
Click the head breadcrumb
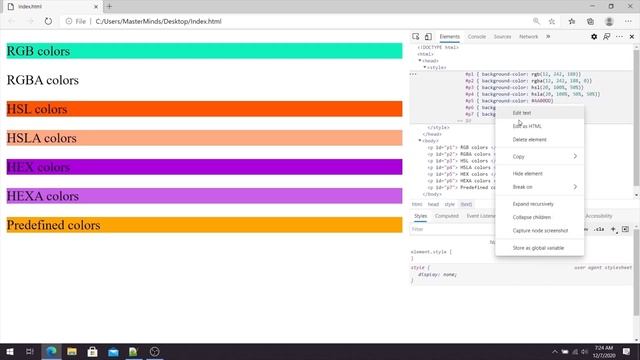[433, 204]
